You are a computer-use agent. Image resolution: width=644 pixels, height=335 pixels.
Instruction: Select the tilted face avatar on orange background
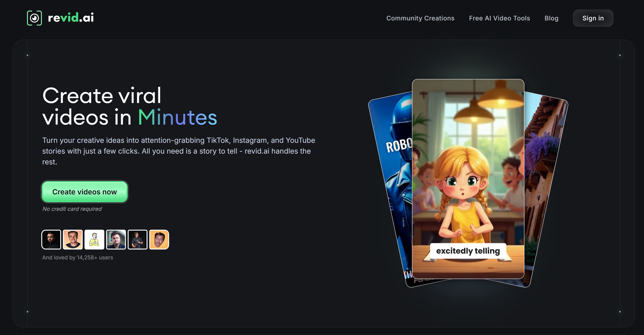(x=159, y=240)
